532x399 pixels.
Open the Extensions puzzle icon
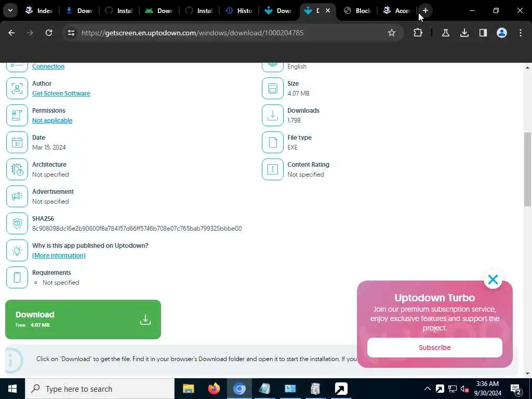(x=418, y=33)
